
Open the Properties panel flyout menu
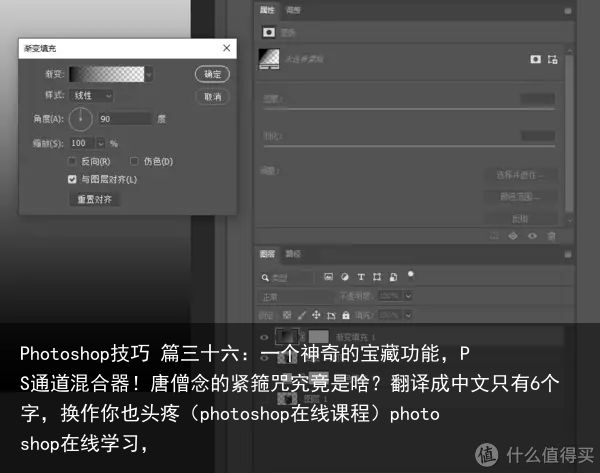point(568,11)
